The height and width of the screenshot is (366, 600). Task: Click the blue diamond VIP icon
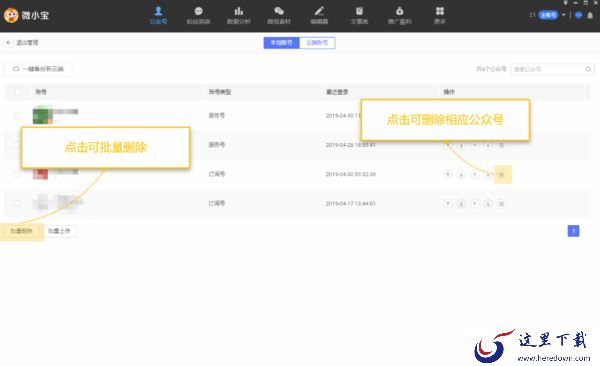(579, 15)
